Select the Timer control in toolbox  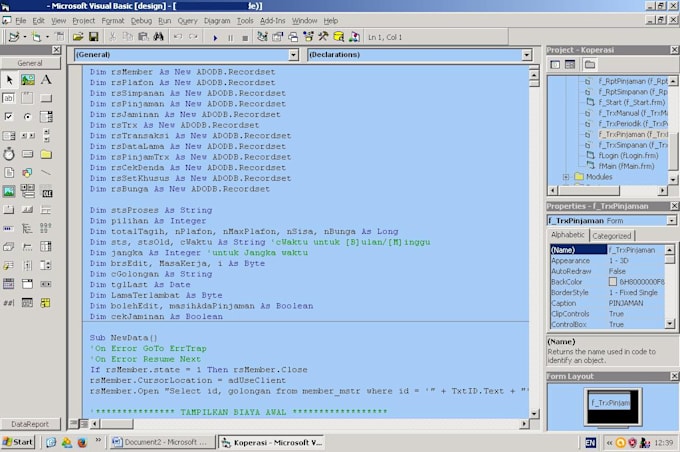[9, 153]
